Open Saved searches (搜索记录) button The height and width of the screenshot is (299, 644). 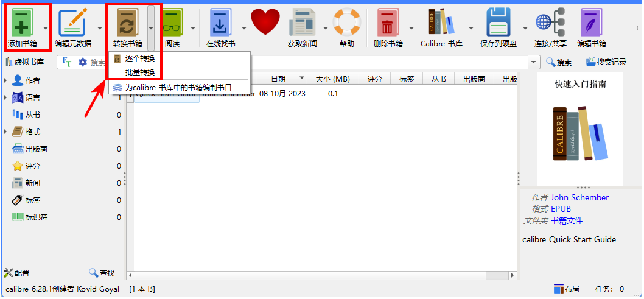[606, 62]
